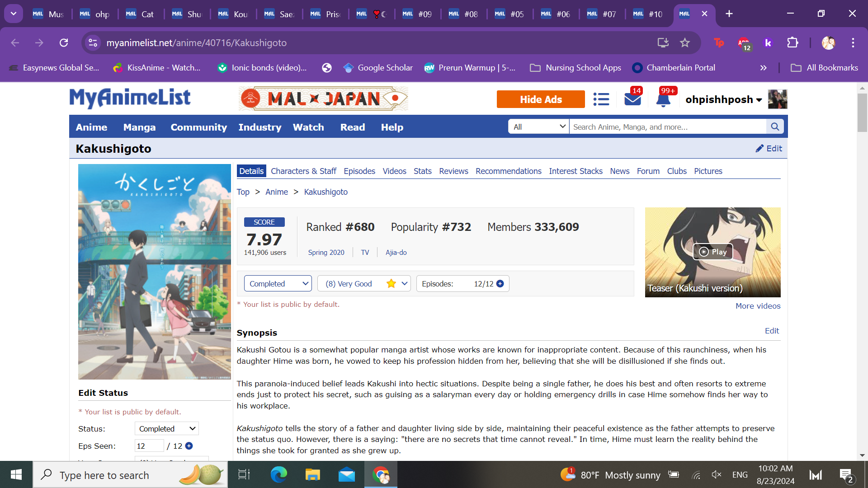Image resolution: width=868 pixels, height=488 pixels.
Task: Bookmark this page with star icon
Action: 685,42
